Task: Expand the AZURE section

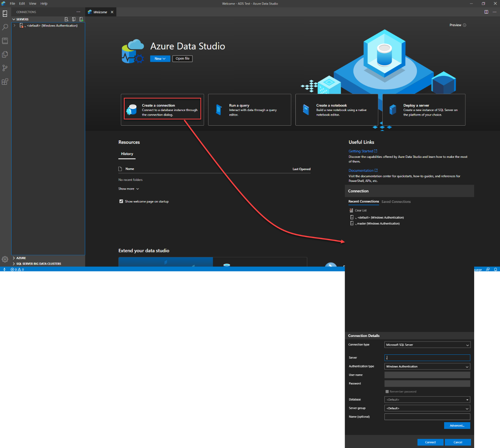Action: [x=21, y=258]
